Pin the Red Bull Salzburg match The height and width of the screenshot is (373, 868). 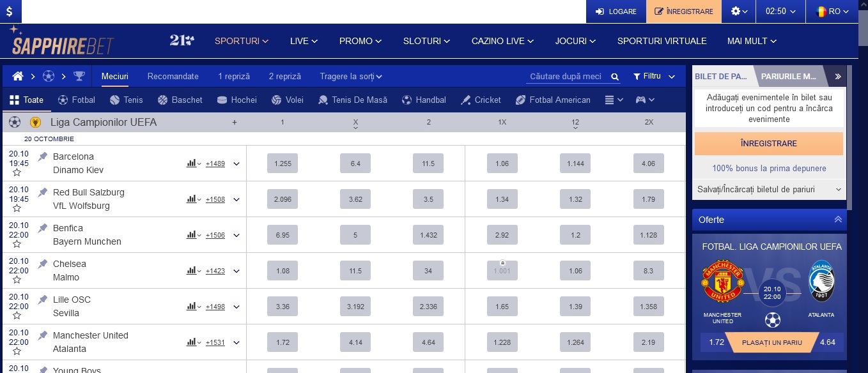pos(43,192)
